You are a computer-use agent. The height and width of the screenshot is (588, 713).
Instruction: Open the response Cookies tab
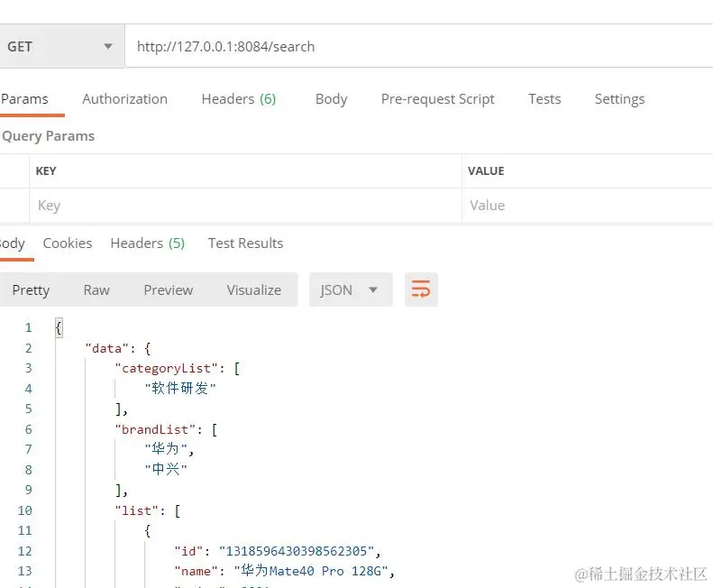pos(68,243)
